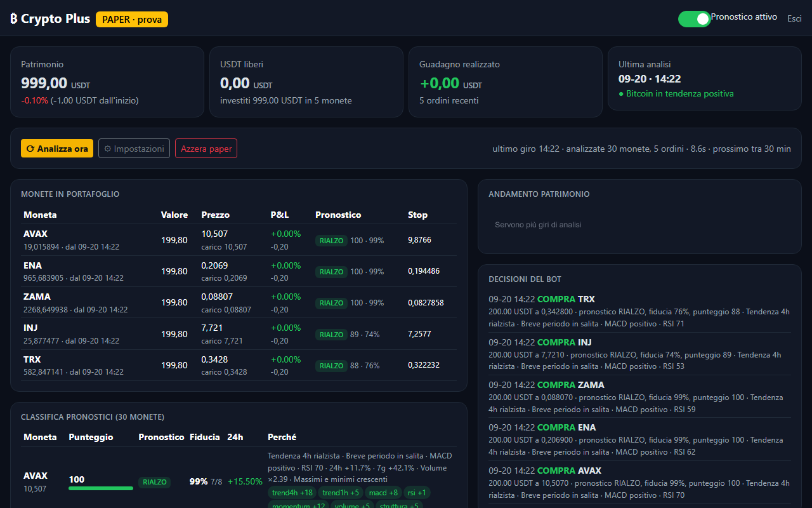Click the Patrimonio value 999,00
The height and width of the screenshot is (508, 812).
click(44, 83)
